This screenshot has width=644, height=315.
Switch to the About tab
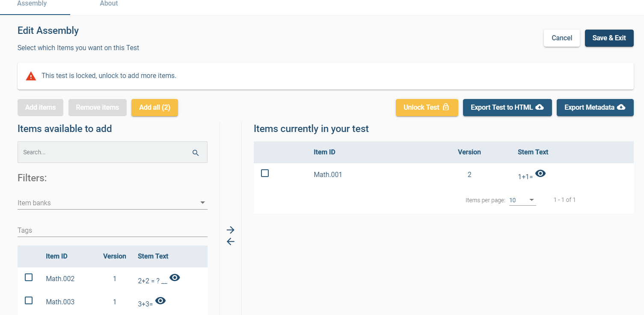109,4
